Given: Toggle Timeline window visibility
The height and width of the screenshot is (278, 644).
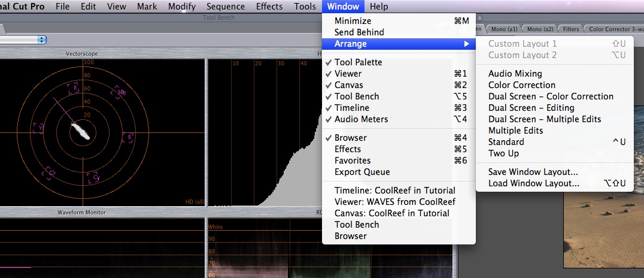Looking at the screenshot, I should (399, 108).
